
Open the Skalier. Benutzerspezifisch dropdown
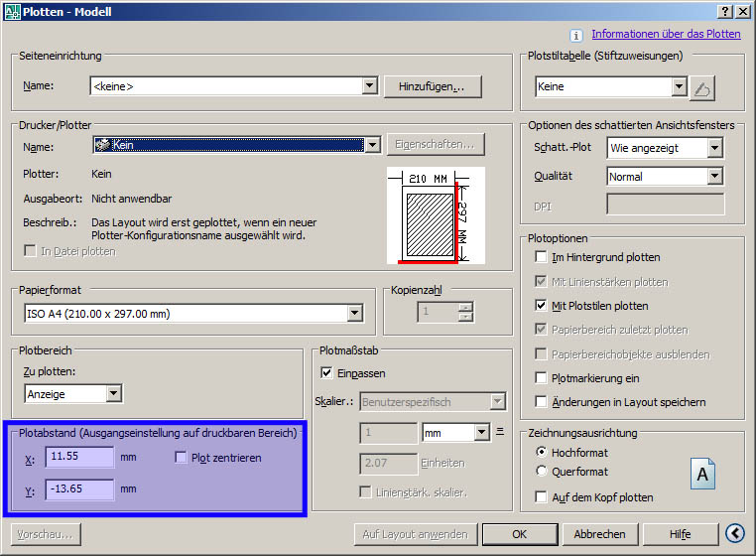tap(498, 401)
